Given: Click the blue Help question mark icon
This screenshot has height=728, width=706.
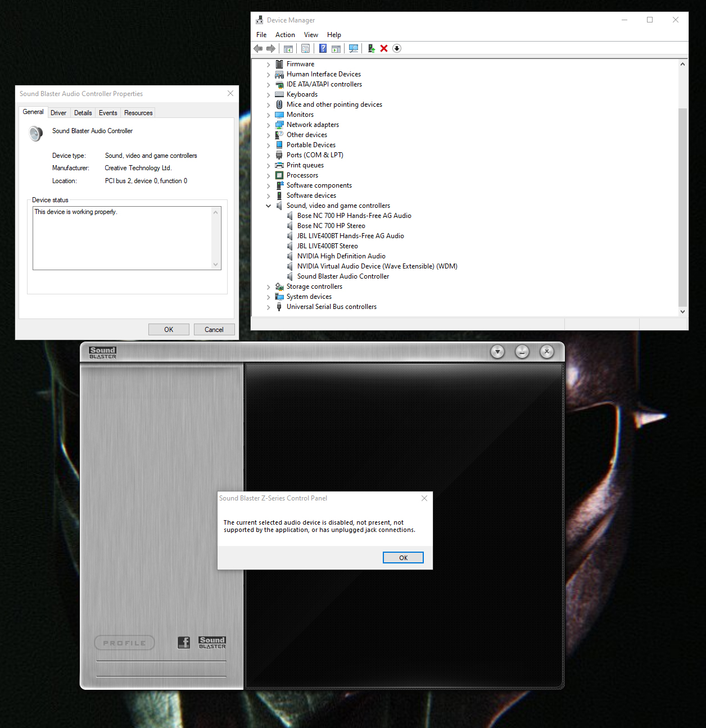Looking at the screenshot, I should 323,48.
